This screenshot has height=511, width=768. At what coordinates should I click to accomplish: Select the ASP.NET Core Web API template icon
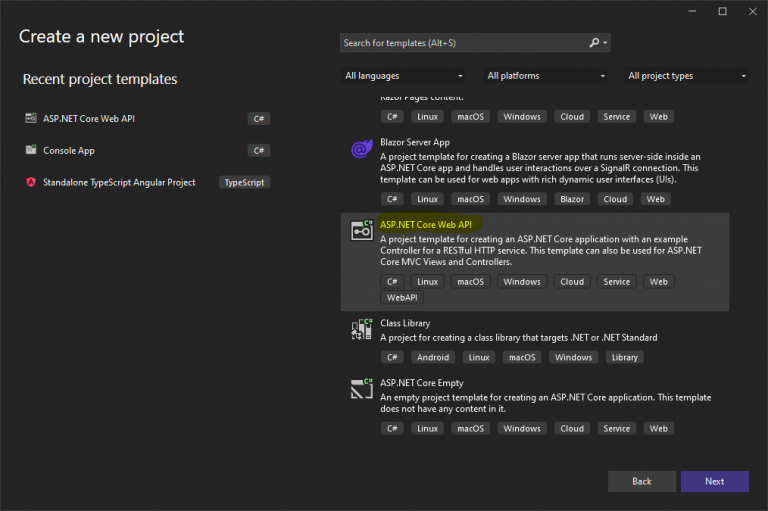tap(360, 231)
